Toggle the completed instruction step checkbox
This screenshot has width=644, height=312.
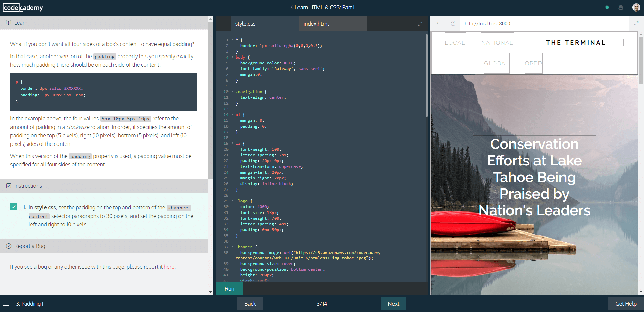click(14, 207)
